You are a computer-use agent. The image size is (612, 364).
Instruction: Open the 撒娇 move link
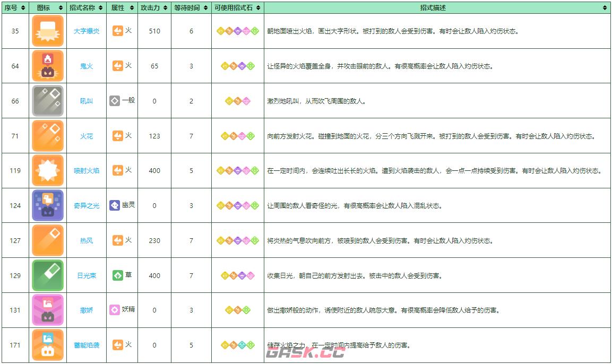pos(87,310)
